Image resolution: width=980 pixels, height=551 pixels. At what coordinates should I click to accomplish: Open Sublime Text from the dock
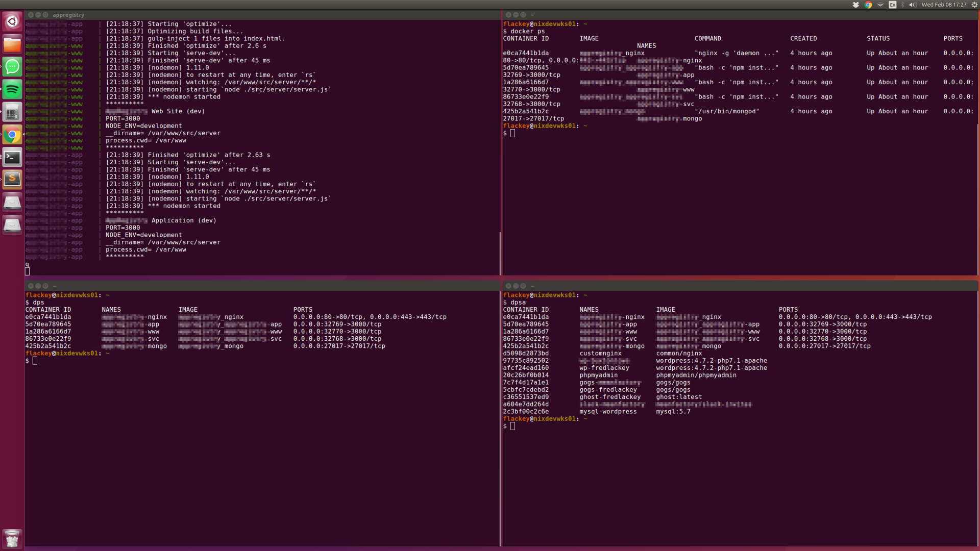pos(12,179)
